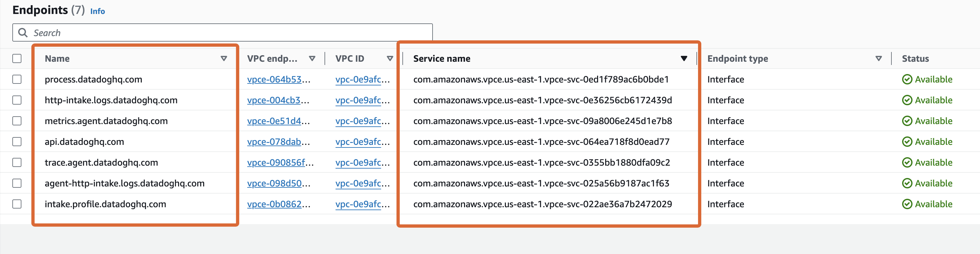The image size is (980, 254).
Task: Select the http-intake.logs.datadoghq.com name cell
Action: pos(111,100)
